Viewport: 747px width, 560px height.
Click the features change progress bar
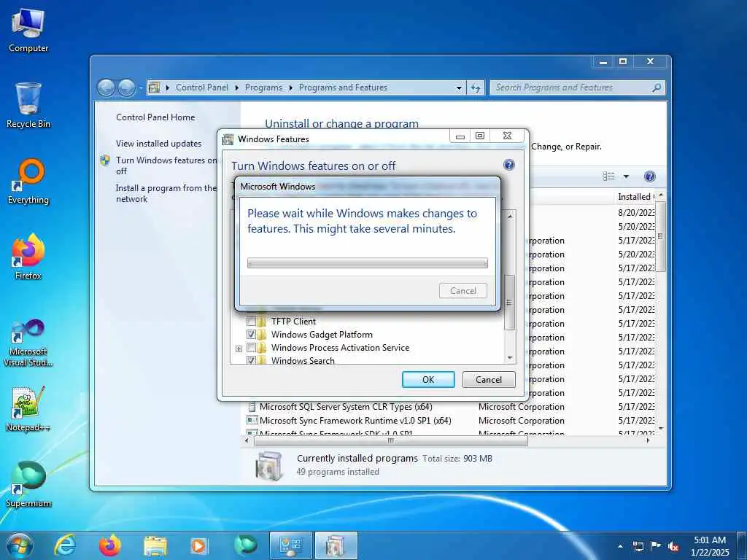[368, 262]
